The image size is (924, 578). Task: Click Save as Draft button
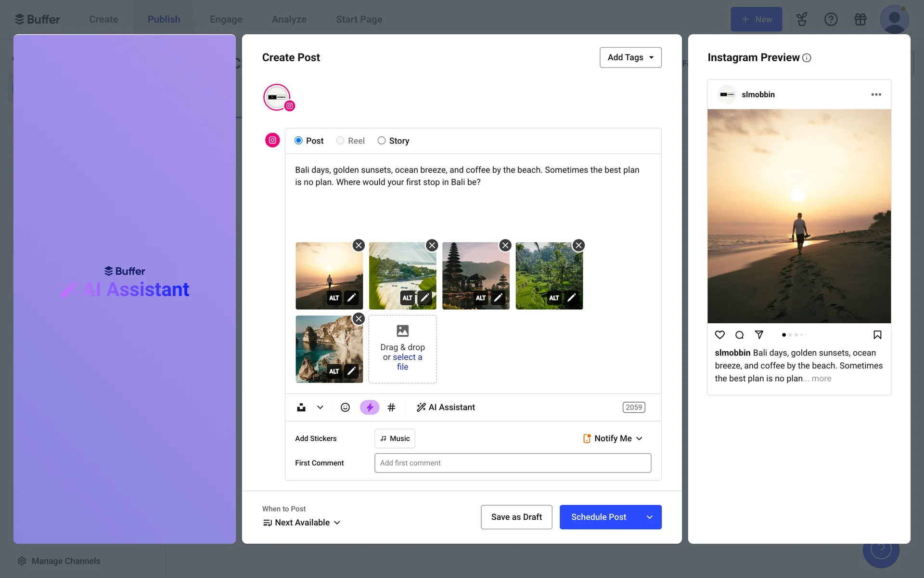516,517
